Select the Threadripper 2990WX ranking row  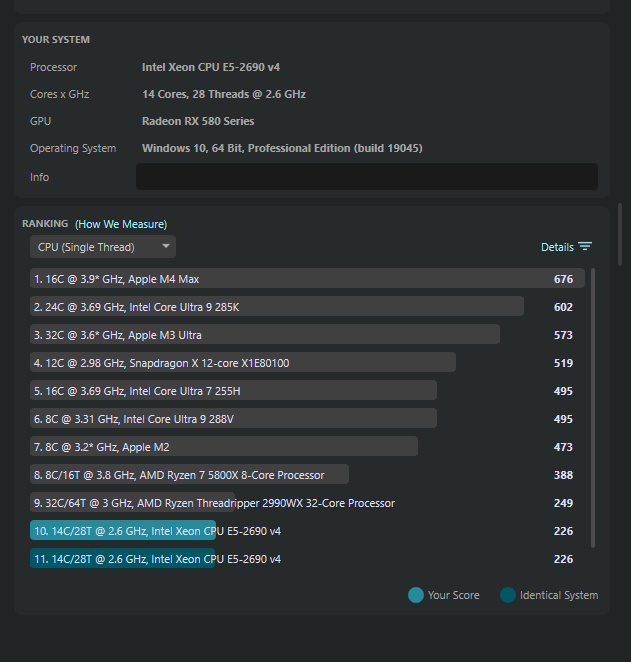(307, 503)
